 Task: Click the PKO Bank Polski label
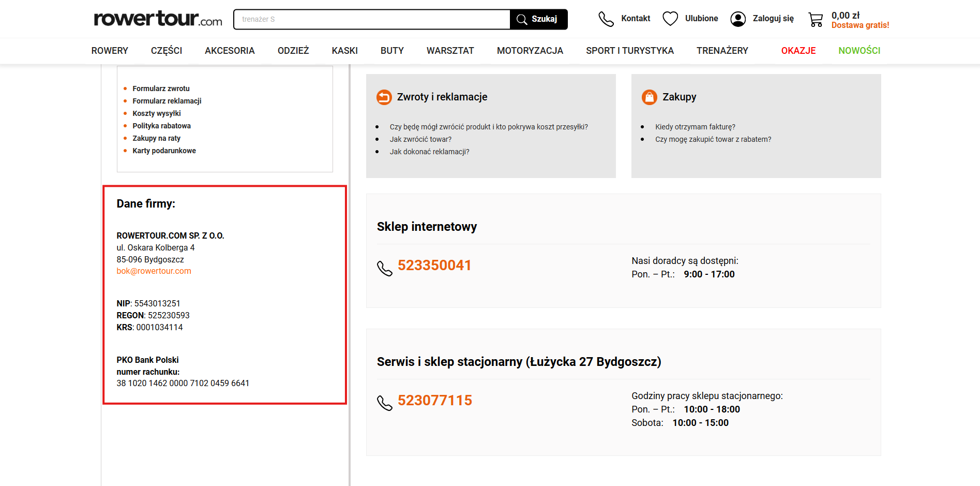click(147, 360)
